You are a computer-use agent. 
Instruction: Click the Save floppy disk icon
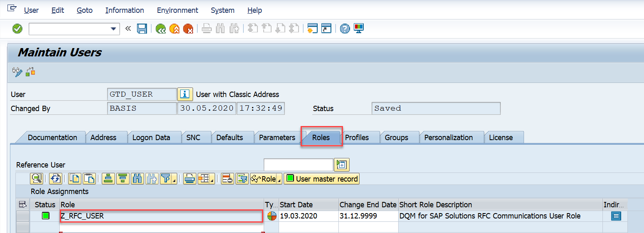click(142, 29)
